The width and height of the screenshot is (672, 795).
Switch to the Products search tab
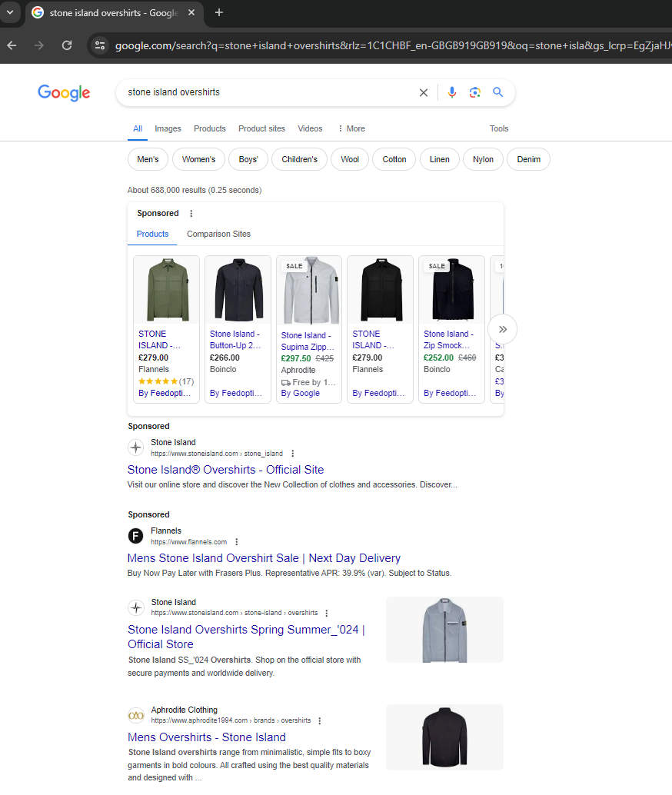coord(209,128)
